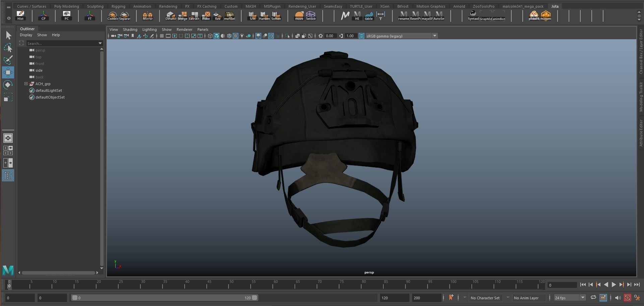Expand the ACH_grp node in Outliner
The image size is (644, 306).
(x=26, y=83)
